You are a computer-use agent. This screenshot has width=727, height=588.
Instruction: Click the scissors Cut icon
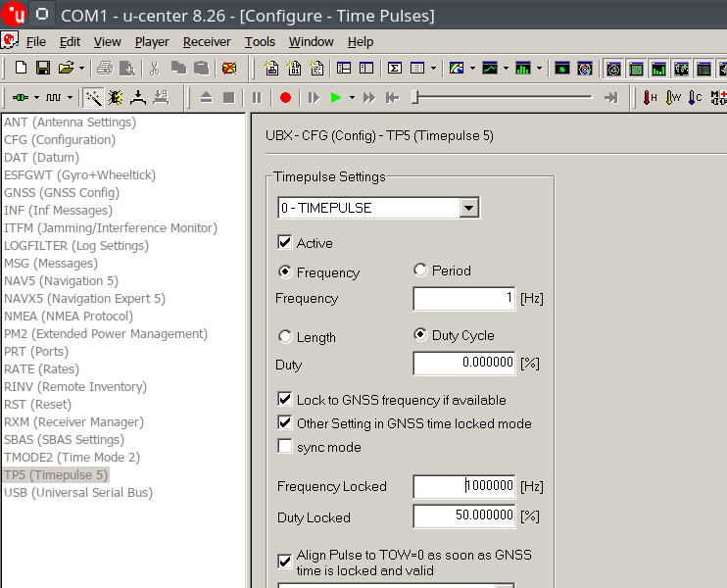pyautogui.click(x=155, y=69)
